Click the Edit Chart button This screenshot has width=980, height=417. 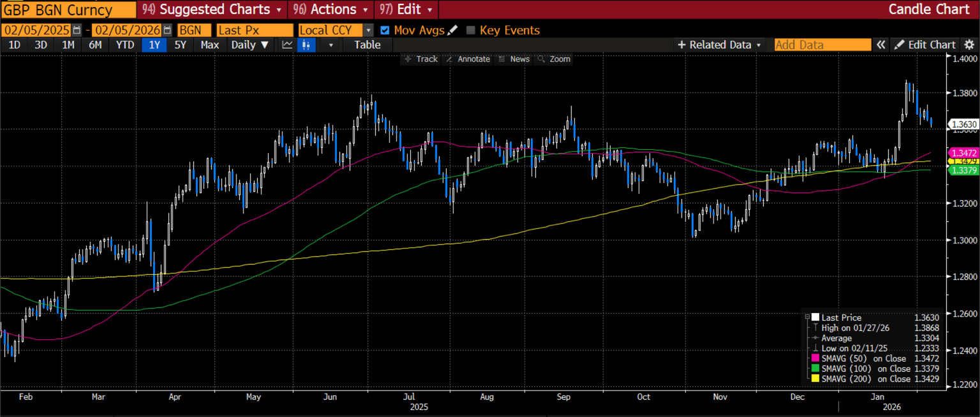pos(925,45)
